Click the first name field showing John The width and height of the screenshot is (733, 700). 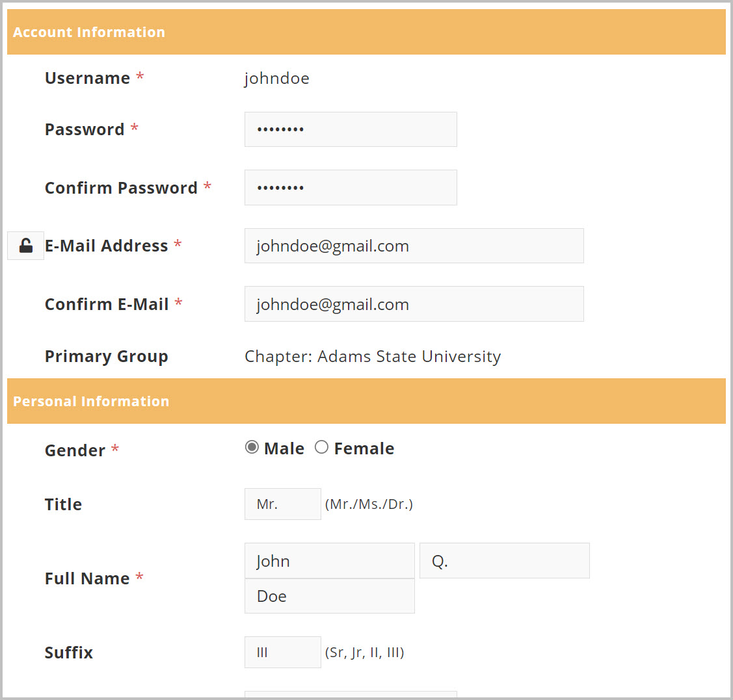coord(329,561)
